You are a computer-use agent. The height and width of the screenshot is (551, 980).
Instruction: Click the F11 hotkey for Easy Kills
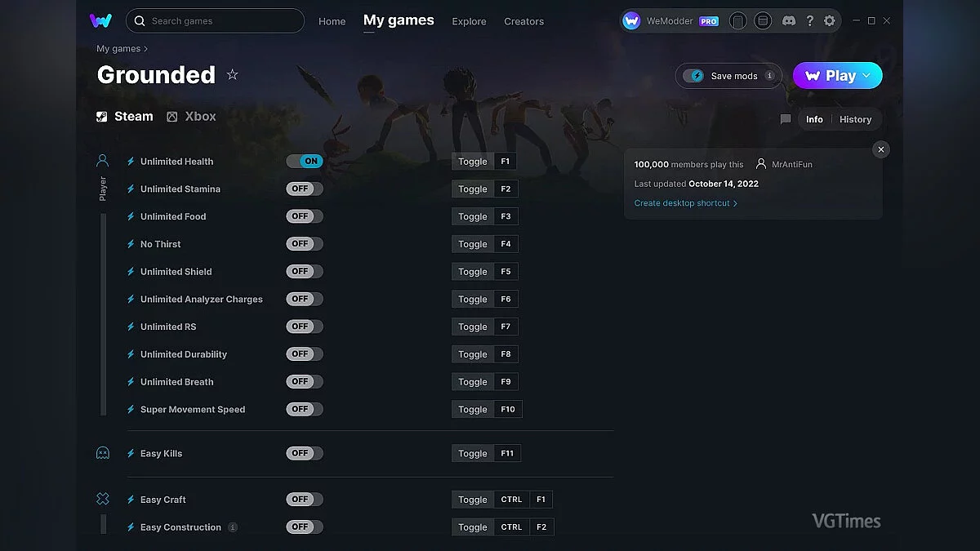(x=507, y=453)
